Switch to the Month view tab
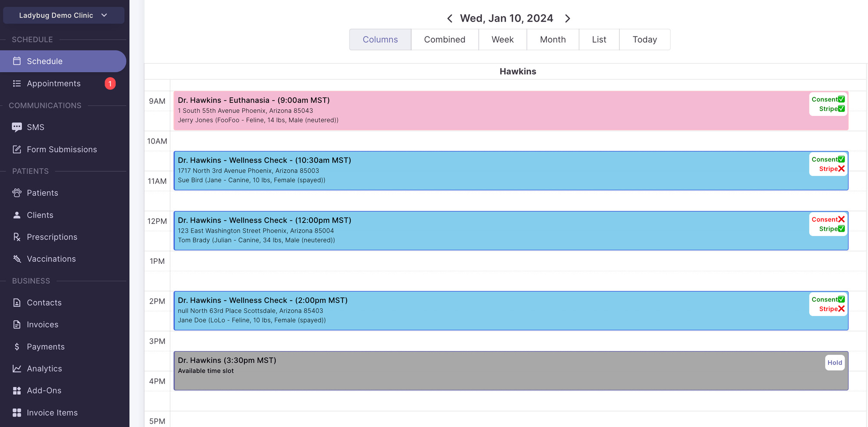868x427 pixels. click(552, 39)
